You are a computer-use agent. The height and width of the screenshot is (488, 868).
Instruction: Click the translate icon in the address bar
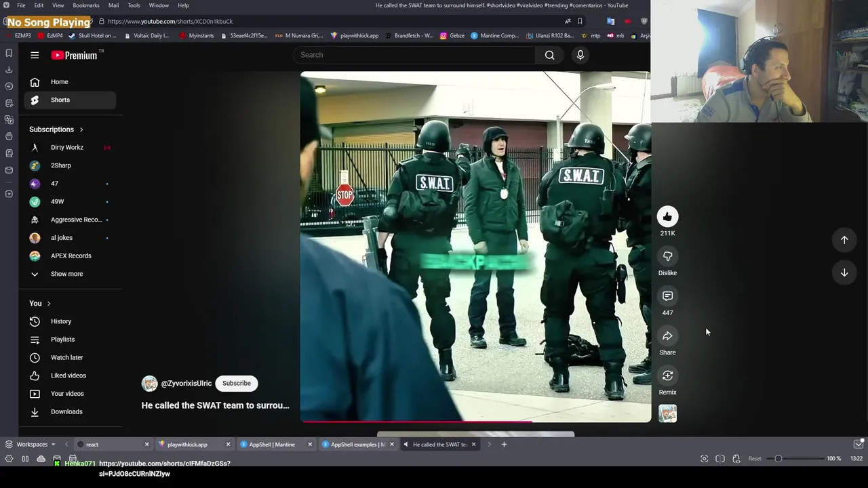click(568, 21)
